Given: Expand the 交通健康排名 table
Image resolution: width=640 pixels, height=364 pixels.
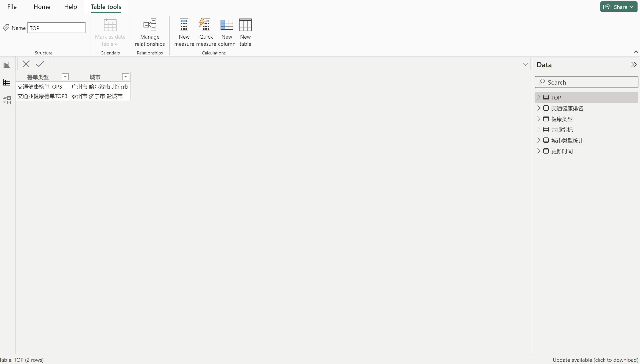Looking at the screenshot, I should click(x=539, y=108).
